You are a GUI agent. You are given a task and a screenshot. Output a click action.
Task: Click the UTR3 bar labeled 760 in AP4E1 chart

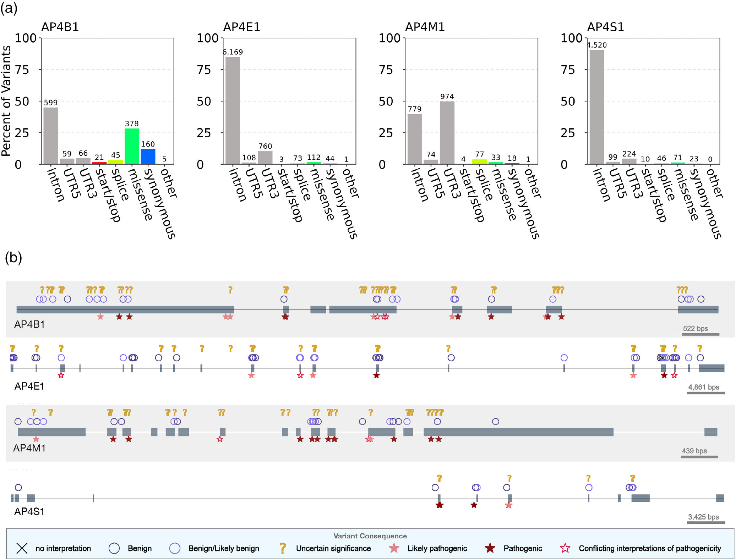point(265,158)
